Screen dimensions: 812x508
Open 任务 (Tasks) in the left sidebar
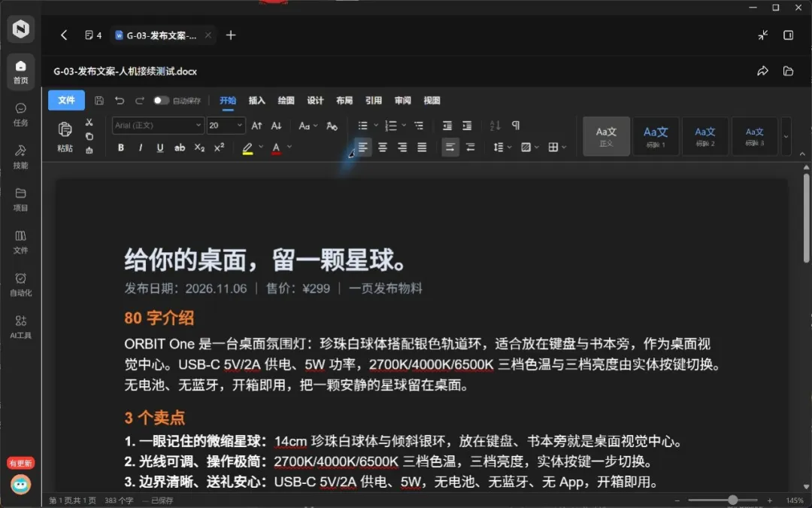click(21, 114)
